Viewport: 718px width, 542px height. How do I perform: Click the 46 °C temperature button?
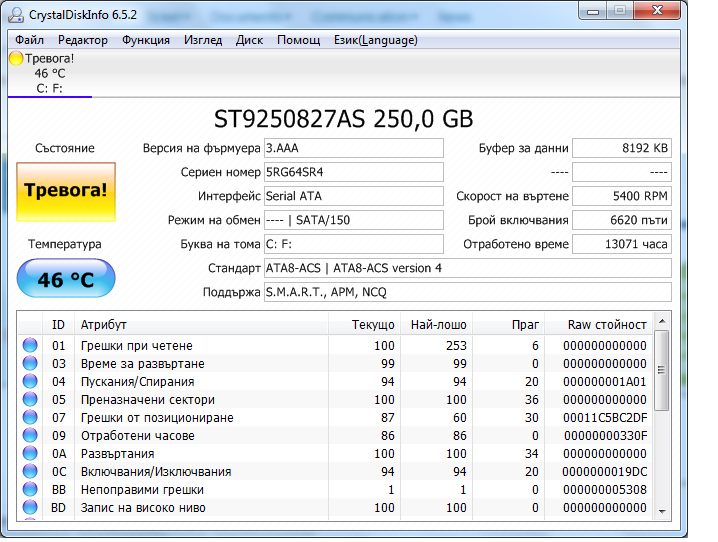click(66, 278)
